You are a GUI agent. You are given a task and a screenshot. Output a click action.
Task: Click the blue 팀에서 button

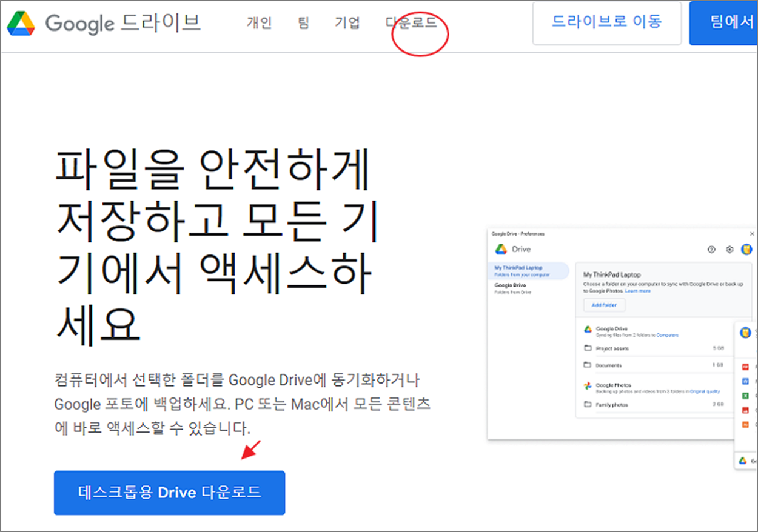724,23
